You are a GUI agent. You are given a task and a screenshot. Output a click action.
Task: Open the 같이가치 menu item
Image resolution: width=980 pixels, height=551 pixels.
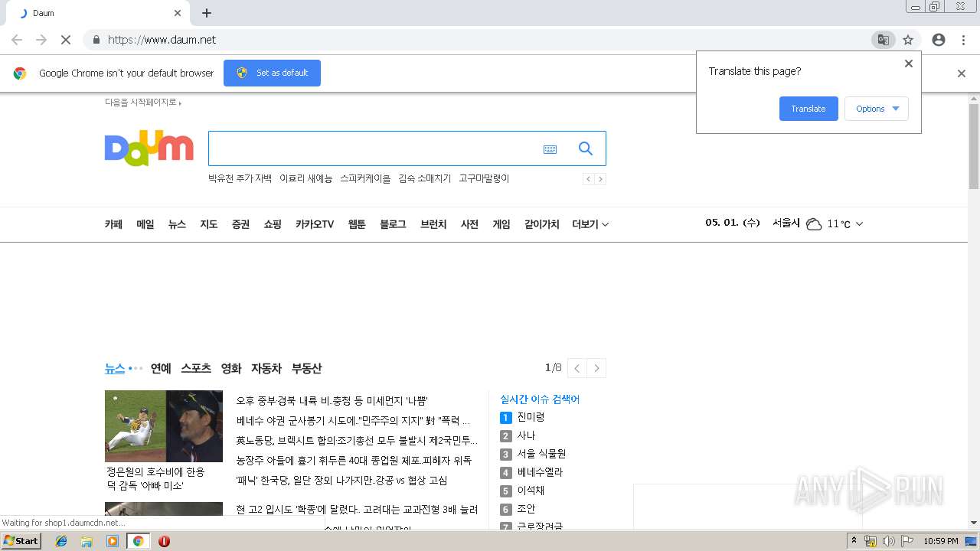[542, 224]
